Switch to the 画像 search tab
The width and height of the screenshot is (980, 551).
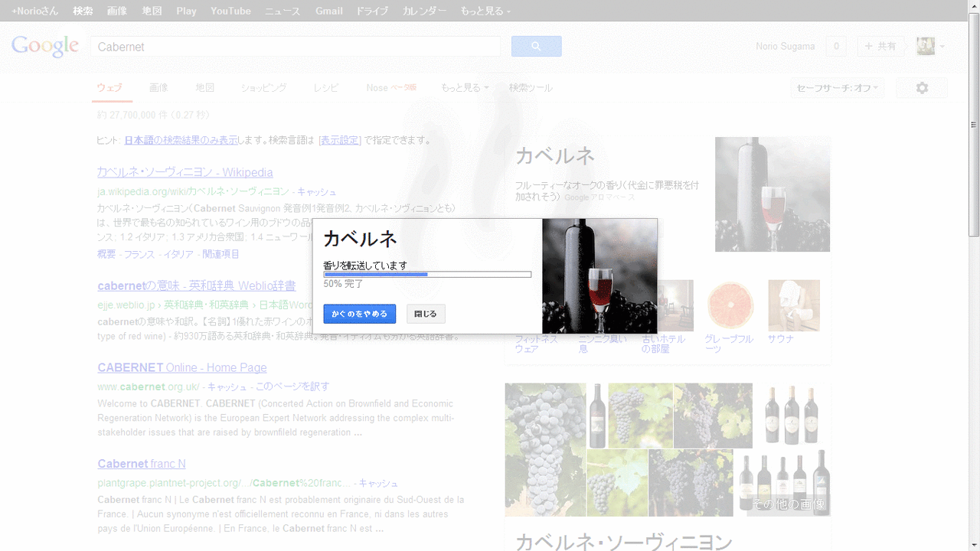pyautogui.click(x=158, y=88)
